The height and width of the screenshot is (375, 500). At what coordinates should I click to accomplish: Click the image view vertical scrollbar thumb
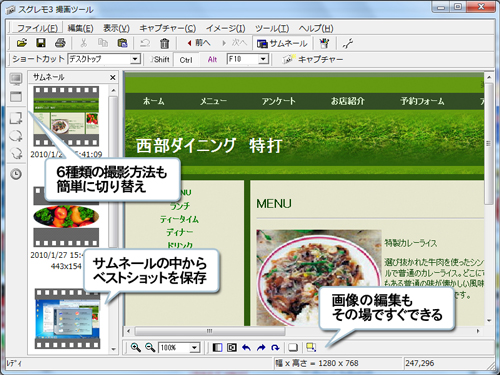pyautogui.click(x=489, y=144)
